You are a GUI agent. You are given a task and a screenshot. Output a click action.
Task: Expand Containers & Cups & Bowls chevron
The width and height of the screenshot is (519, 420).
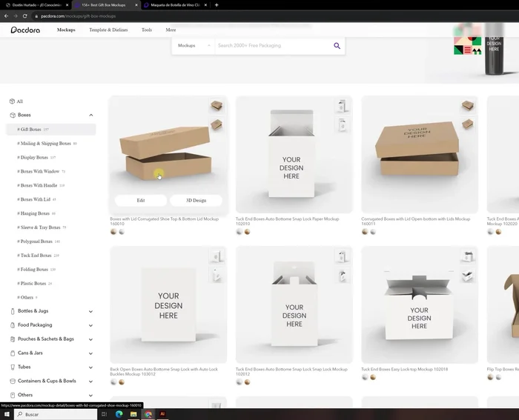[90, 381]
